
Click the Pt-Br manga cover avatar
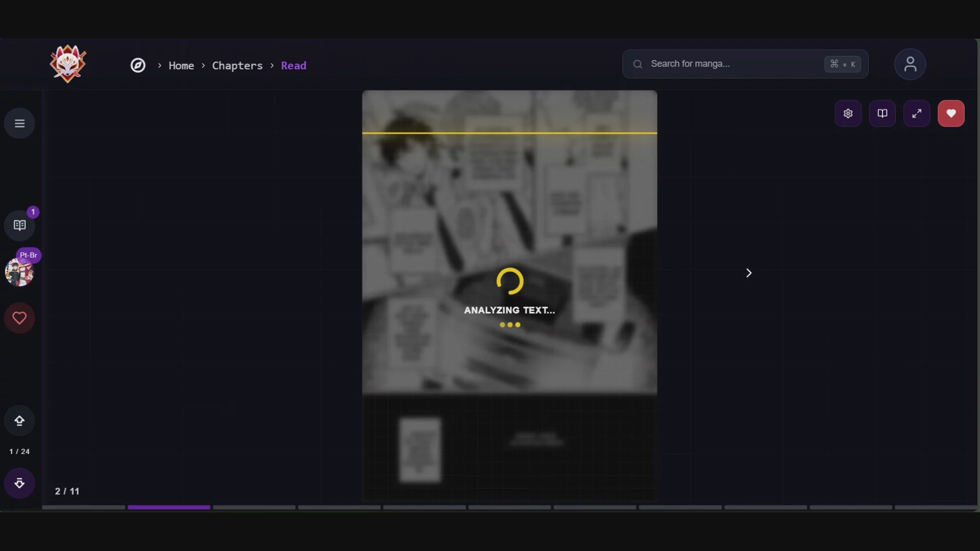pyautogui.click(x=19, y=272)
